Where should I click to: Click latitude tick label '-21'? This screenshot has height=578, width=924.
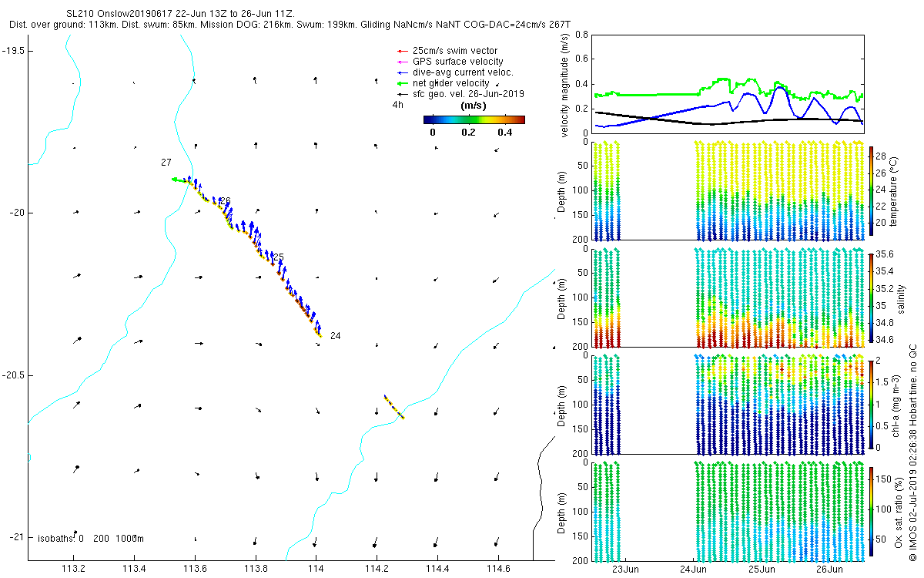[x=16, y=537]
